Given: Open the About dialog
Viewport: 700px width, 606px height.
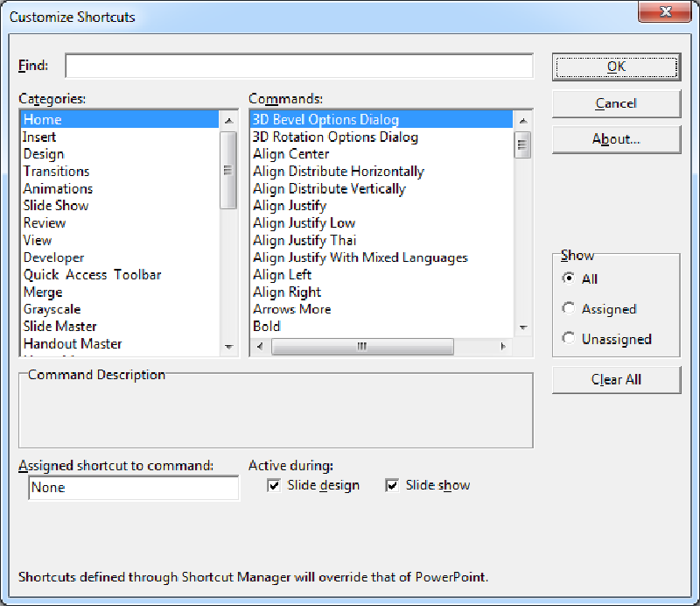Looking at the screenshot, I should pyautogui.click(x=616, y=139).
